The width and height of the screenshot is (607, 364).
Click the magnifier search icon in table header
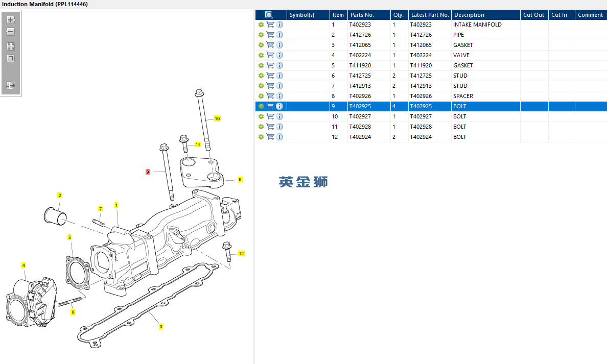tap(269, 15)
